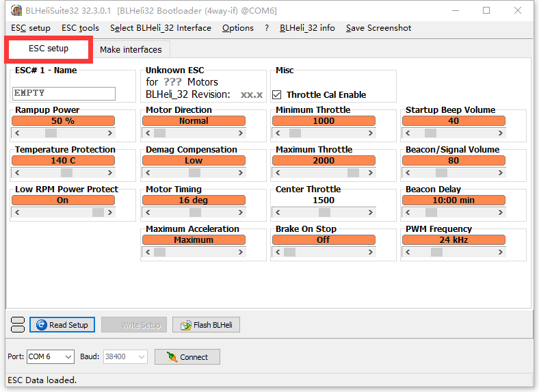This screenshot has width=539, height=392.
Task: Click the Motor Direction Normal value bar
Action: point(194,120)
